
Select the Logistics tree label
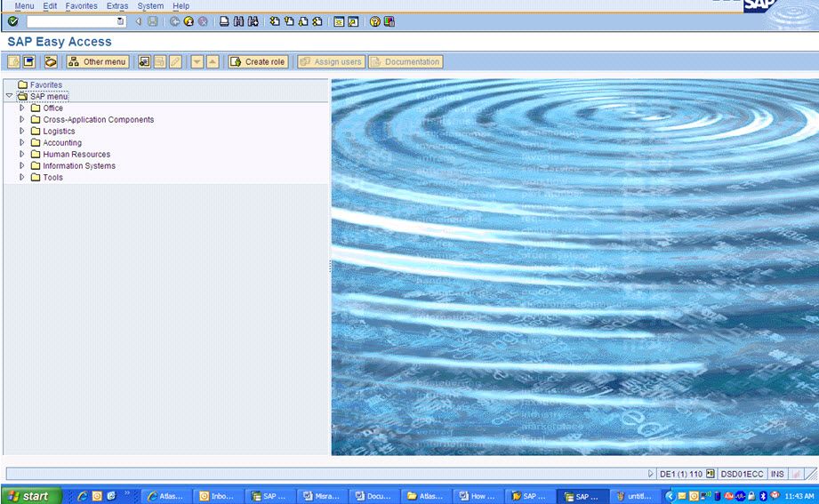coord(59,131)
